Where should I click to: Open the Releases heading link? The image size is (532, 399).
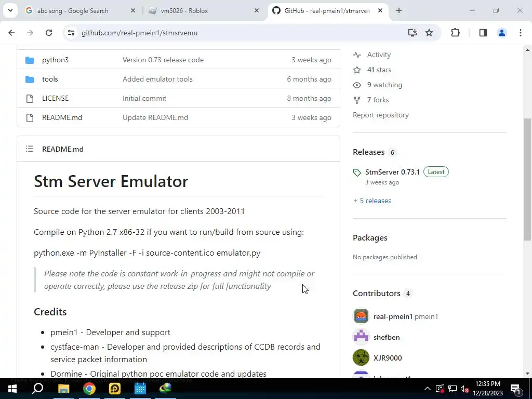pos(368,152)
